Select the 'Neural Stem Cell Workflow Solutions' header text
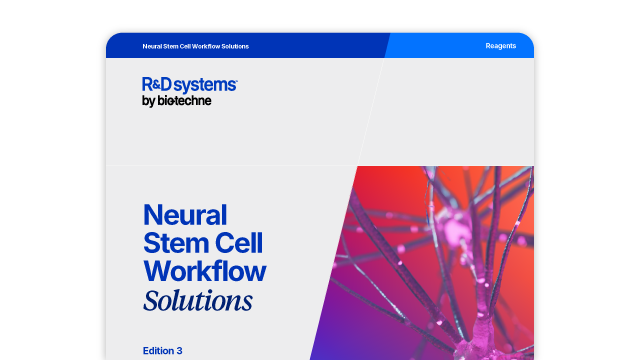 tap(196, 47)
